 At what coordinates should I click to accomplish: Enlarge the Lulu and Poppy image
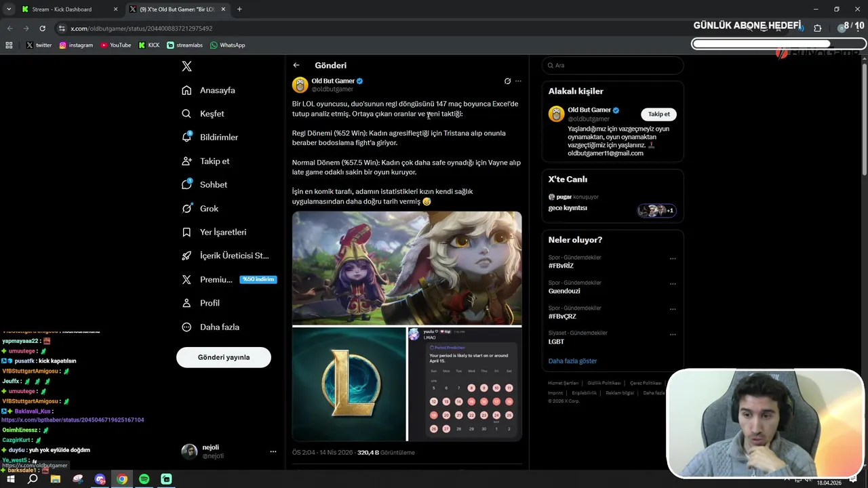(x=407, y=268)
